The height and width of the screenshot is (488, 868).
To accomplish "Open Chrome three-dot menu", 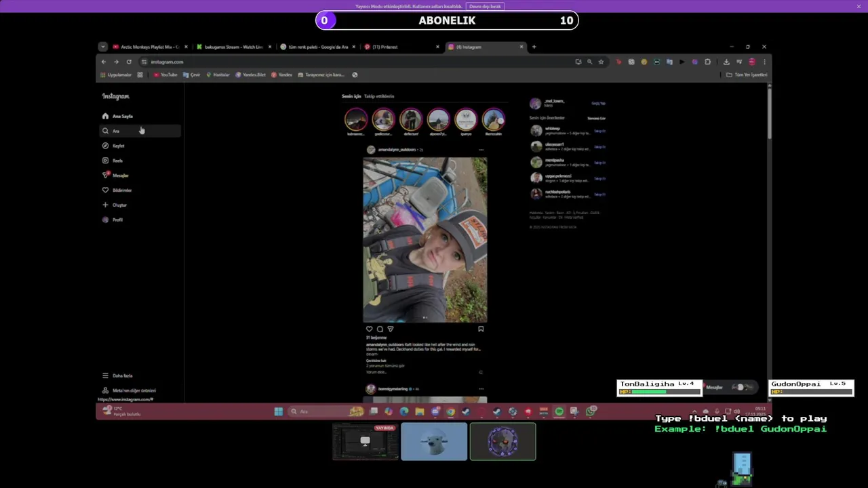I will tap(764, 62).
